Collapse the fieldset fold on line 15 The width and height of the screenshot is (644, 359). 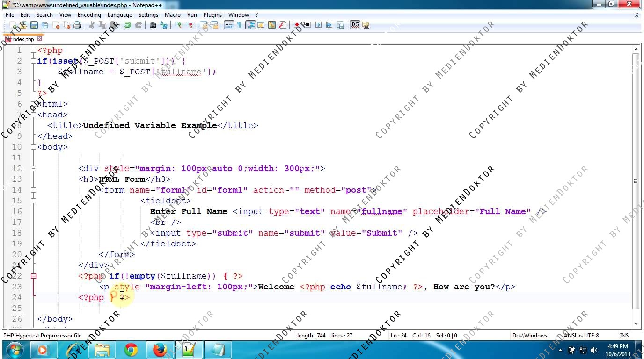click(x=33, y=201)
